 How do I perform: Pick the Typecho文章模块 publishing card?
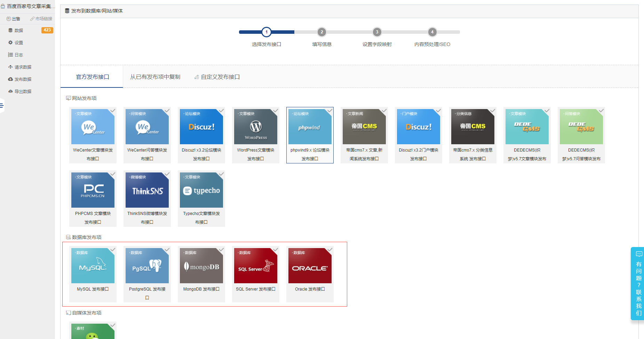(201, 199)
